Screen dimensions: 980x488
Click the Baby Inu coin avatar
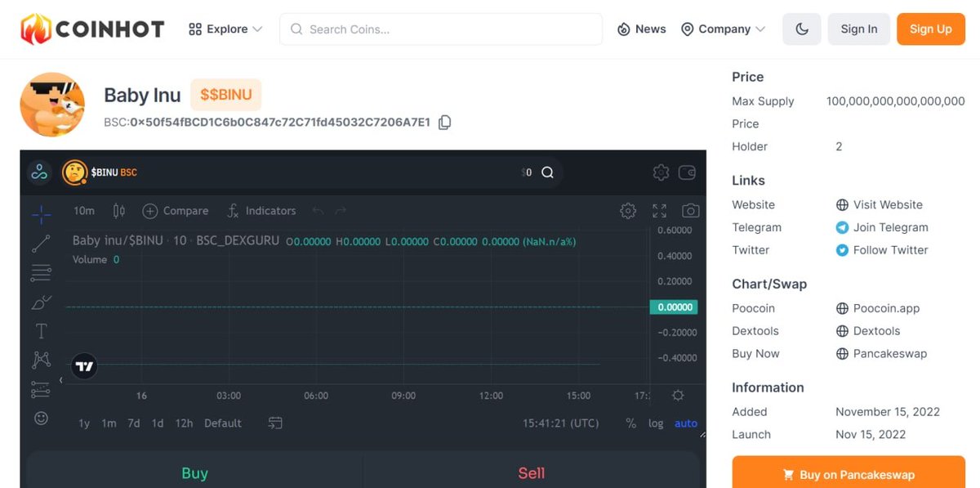click(x=52, y=105)
